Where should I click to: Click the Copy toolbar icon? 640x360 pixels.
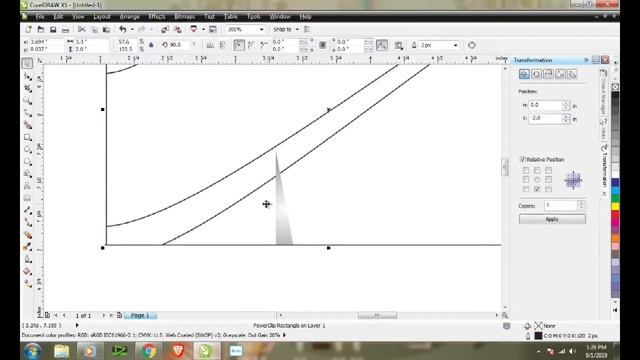pos(94,29)
